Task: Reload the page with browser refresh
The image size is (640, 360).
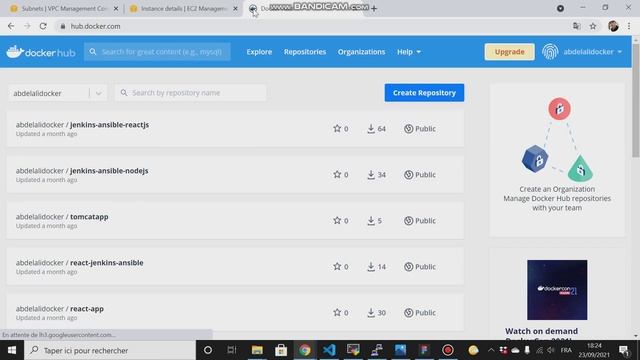Action: (43, 26)
